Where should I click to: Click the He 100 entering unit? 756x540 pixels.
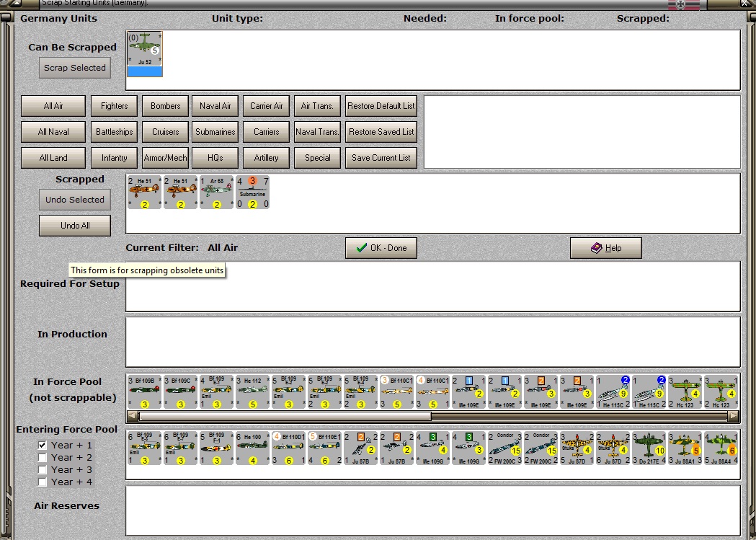[x=252, y=448]
